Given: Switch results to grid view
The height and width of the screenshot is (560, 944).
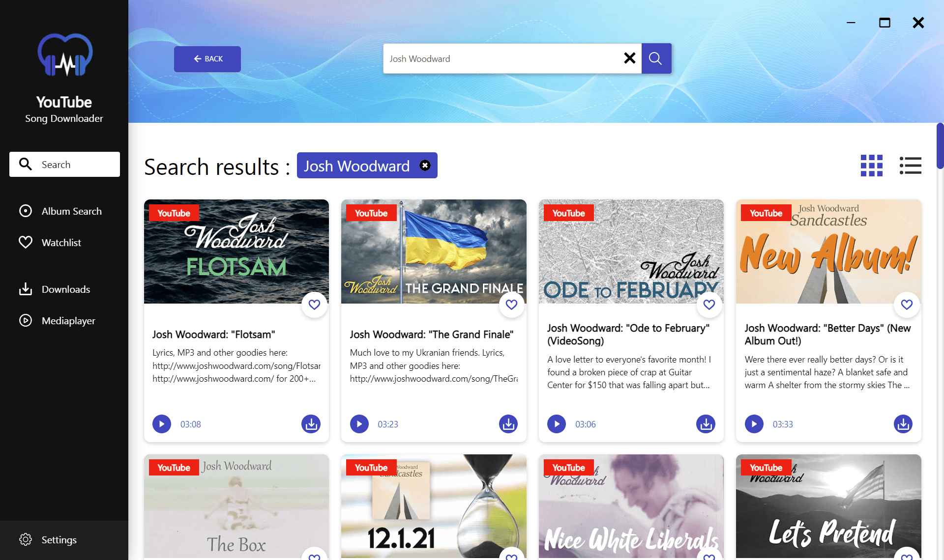Looking at the screenshot, I should coord(872,166).
